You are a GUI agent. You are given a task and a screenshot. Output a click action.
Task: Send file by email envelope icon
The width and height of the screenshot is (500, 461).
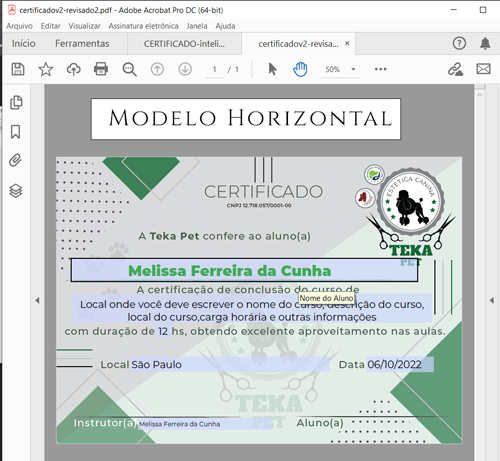(483, 69)
